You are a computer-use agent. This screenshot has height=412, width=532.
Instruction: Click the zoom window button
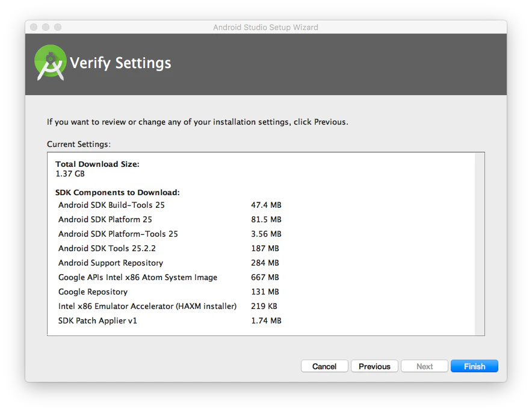58,27
